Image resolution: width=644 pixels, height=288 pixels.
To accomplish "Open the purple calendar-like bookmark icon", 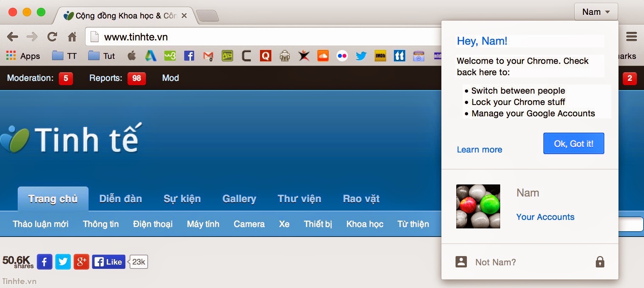I will coord(419,56).
